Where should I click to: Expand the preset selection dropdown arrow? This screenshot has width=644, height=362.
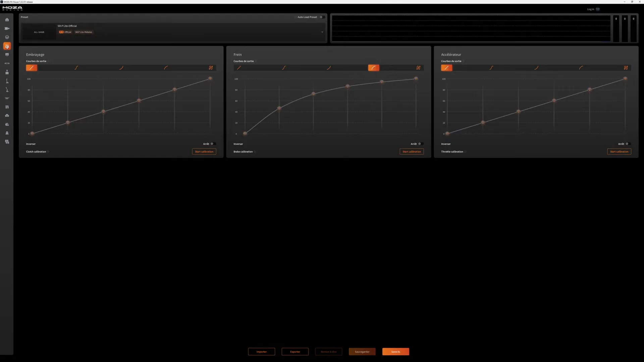pos(322,32)
